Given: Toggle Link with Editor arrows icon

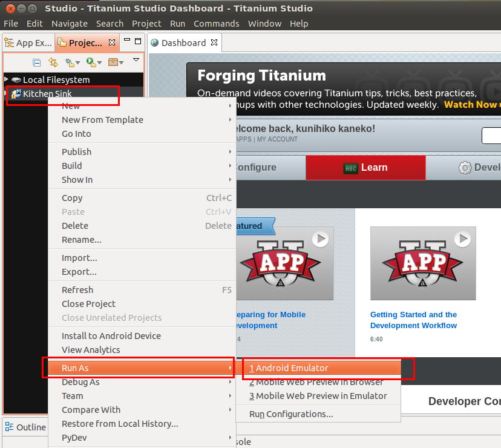Looking at the screenshot, I should coord(53,62).
